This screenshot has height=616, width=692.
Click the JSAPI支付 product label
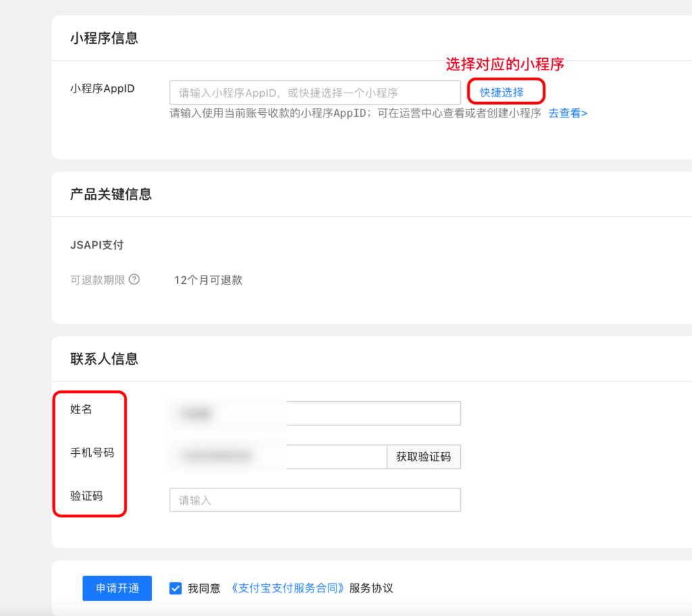[x=96, y=245]
